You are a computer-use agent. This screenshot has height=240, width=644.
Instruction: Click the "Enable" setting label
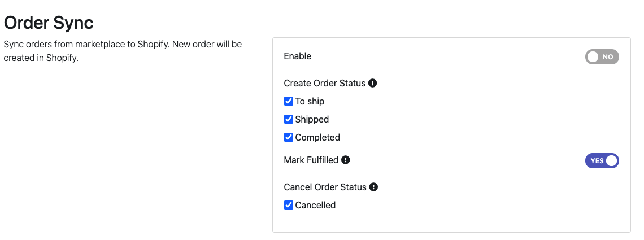tap(297, 56)
